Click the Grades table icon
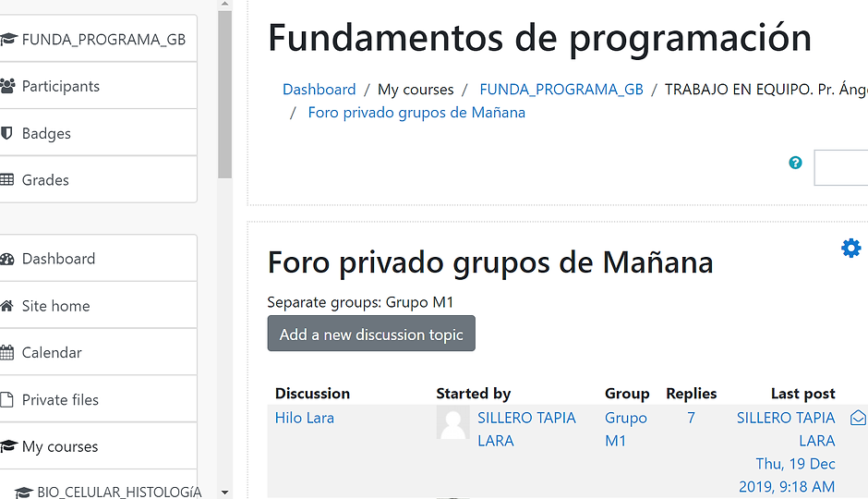The height and width of the screenshot is (499, 868). point(6,180)
